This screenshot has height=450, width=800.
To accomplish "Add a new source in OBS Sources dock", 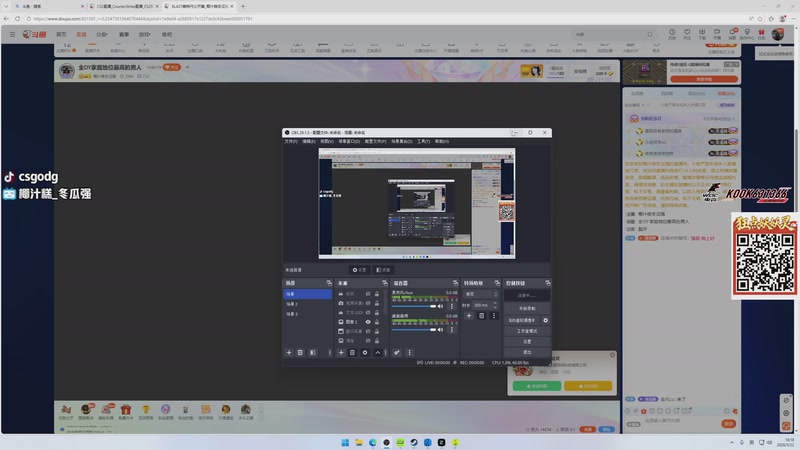I will [341, 353].
